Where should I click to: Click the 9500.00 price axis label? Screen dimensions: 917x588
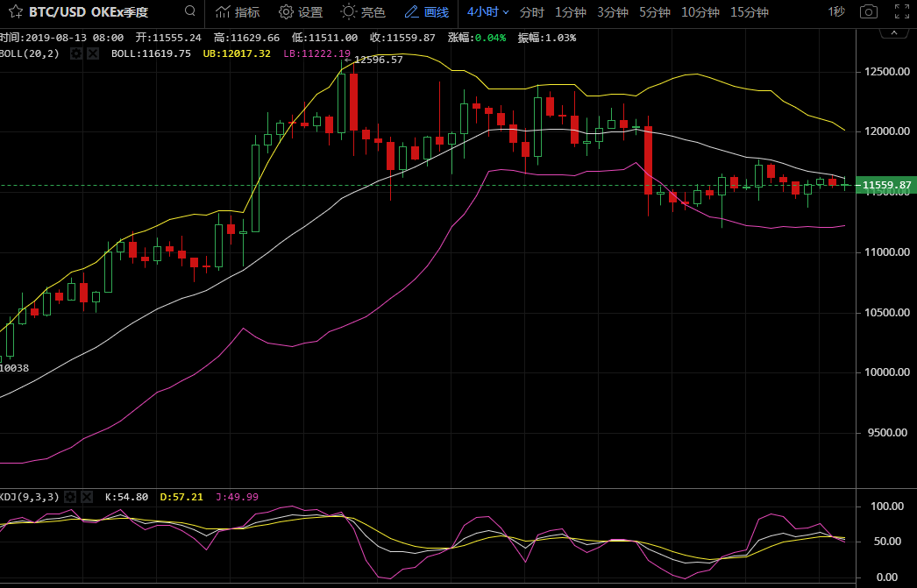(x=886, y=433)
